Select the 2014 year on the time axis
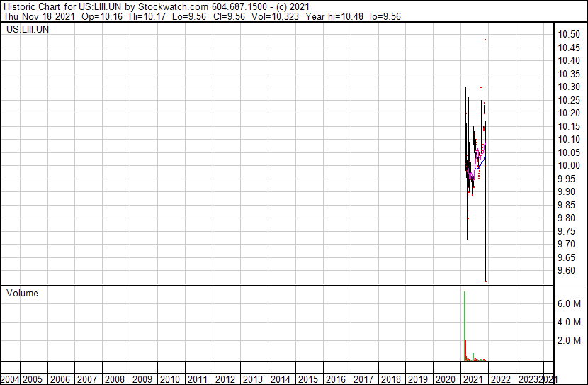Image resolution: width=588 pixels, height=385 pixels. [x=280, y=379]
